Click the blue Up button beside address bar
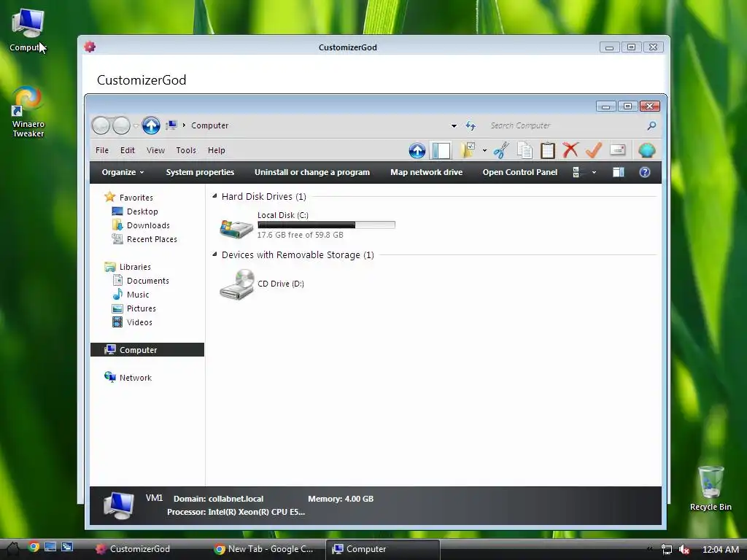The width and height of the screenshot is (747, 560). 151,125
